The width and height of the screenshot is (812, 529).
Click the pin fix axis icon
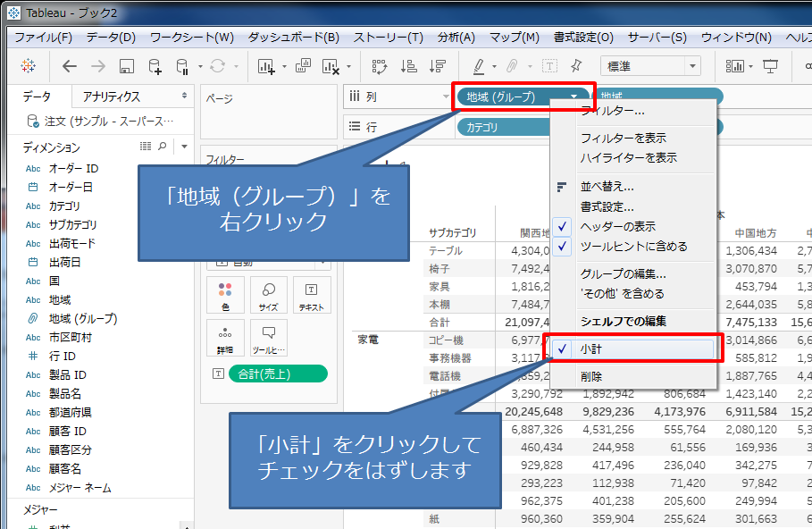click(576, 66)
